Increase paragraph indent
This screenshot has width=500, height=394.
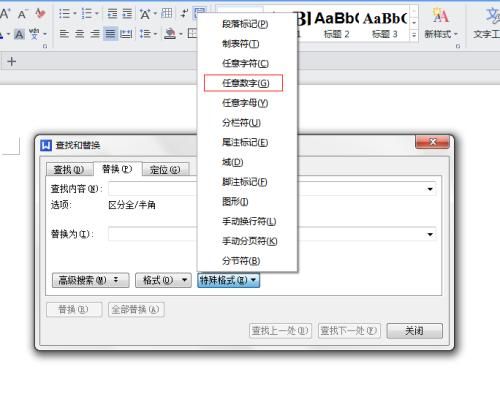tap(127, 14)
